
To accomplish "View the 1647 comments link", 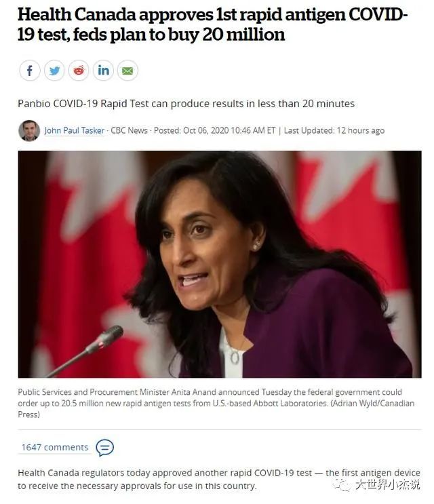I will (x=55, y=448).
